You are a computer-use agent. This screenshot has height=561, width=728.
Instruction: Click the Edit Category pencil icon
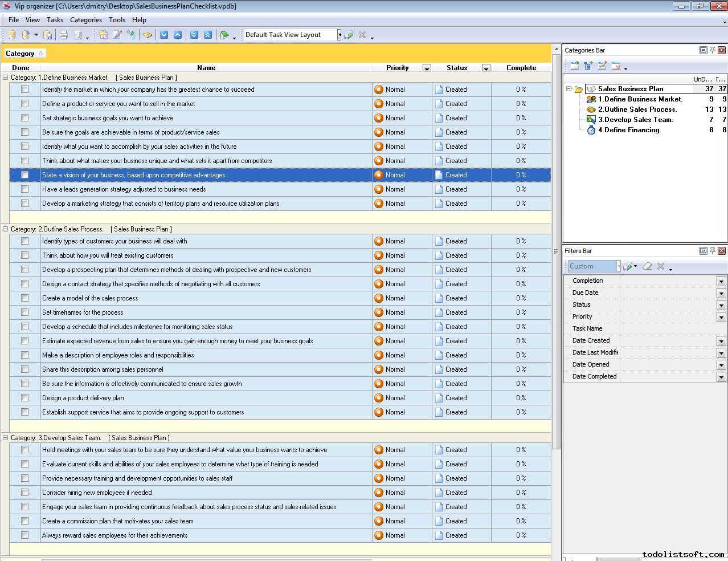pyautogui.click(x=602, y=66)
